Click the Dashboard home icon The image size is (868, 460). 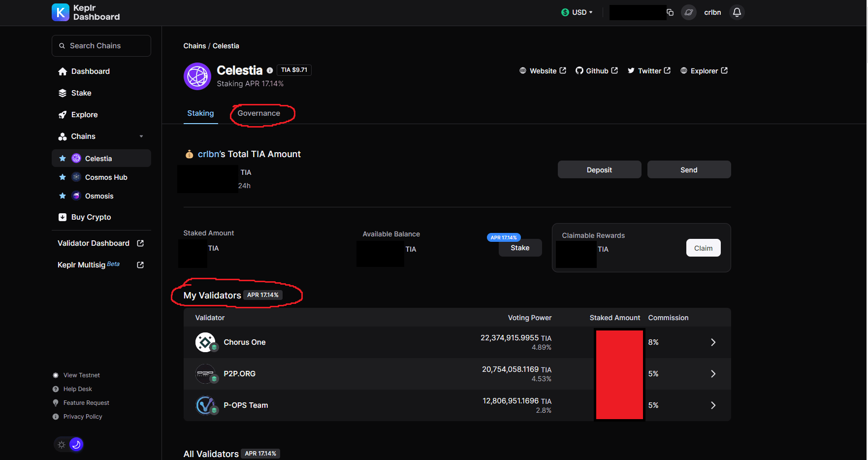[x=63, y=71]
